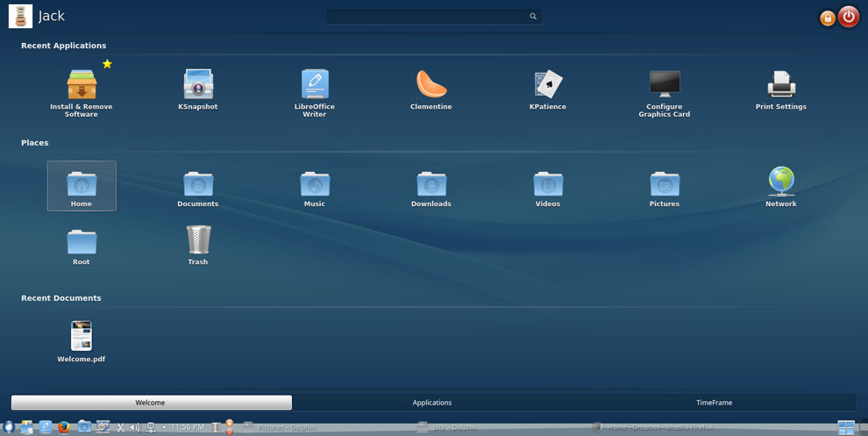
Task: Click the yellow favorite star on Install & Remove Software
Action: click(107, 64)
